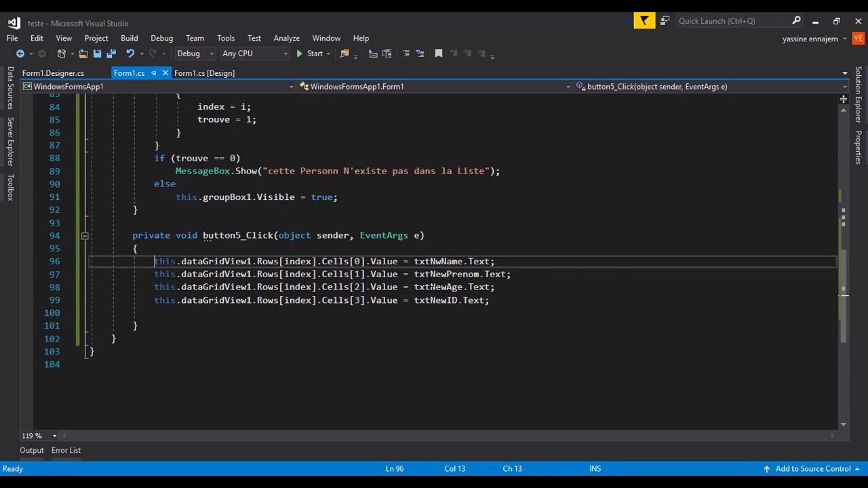
Task: Expand the Start button dropdown arrow
Action: coord(328,54)
